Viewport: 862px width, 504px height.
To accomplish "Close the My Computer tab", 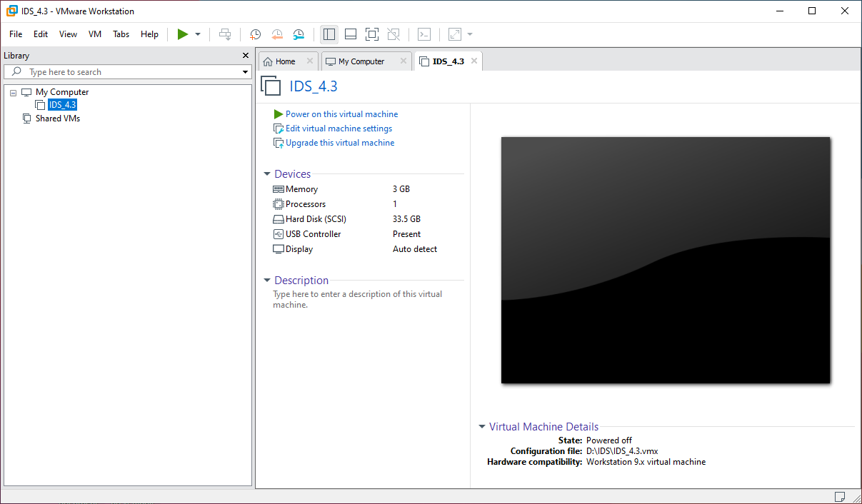I will (404, 61).
